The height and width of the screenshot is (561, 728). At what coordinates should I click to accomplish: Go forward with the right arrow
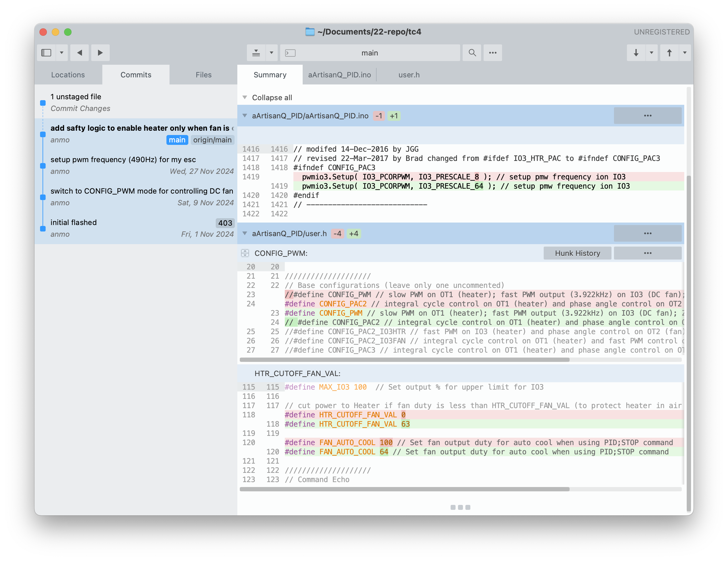pyautogui.click(x=100, y=53)
